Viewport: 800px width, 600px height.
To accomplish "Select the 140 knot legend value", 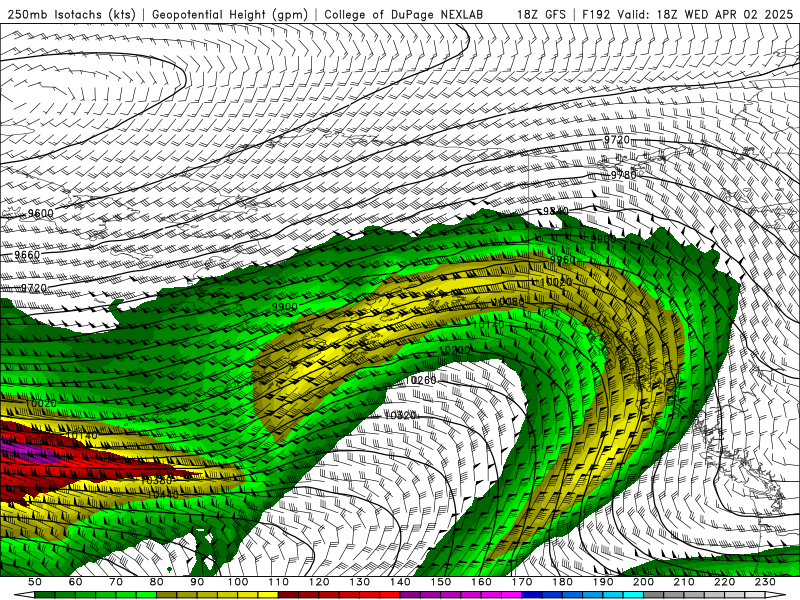I will pos(400,582).
